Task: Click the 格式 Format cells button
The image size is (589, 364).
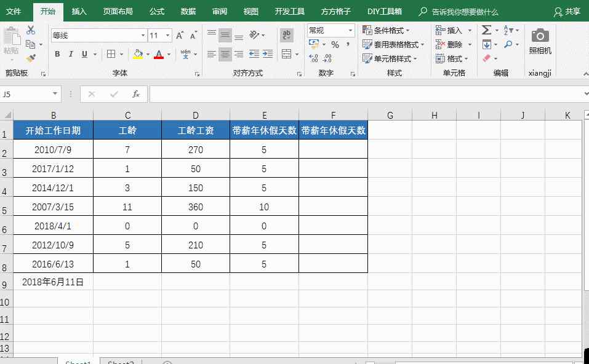Action: click(x=452, y=58)
